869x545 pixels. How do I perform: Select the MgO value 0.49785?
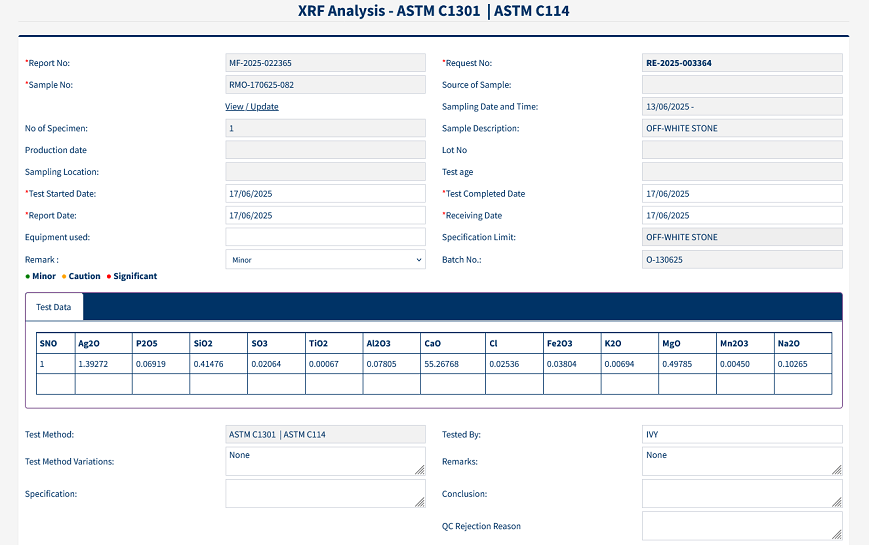click(677, 364)
